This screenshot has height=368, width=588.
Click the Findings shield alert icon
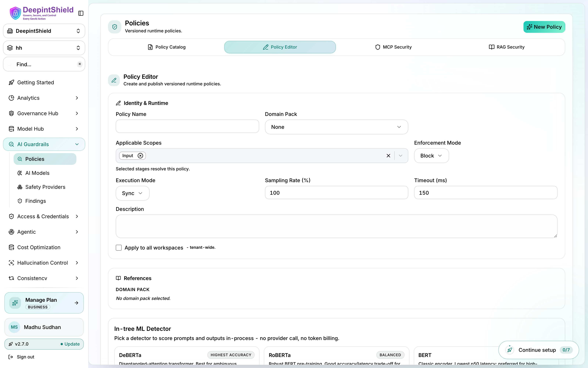pos(20,201)
